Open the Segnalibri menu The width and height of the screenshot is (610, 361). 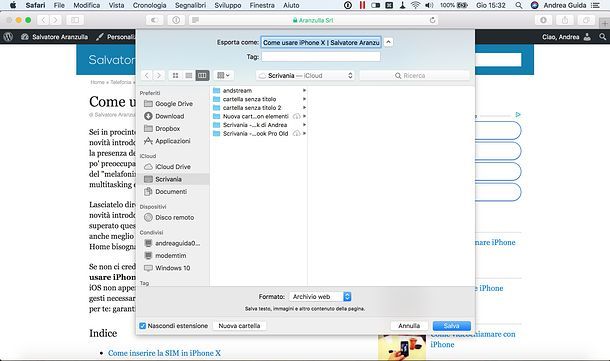click(190, 5)
